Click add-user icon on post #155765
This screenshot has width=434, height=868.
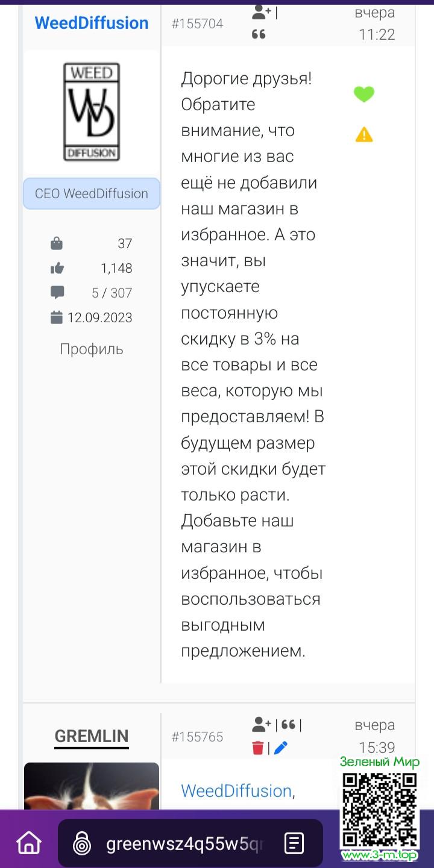click(x=262, y=724)
